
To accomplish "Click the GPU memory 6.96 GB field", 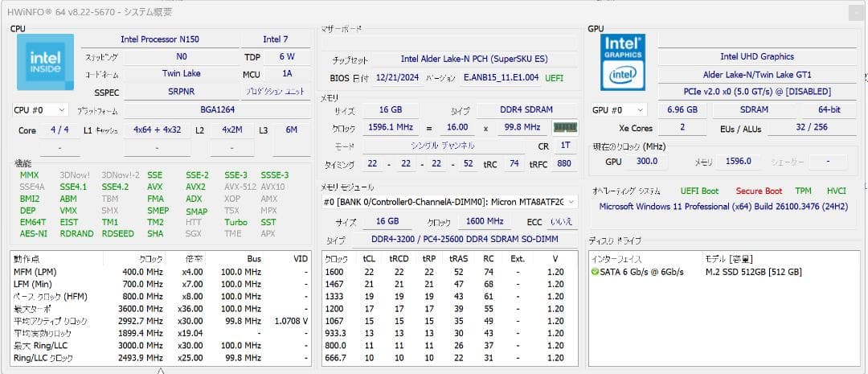I will (682, 109).
